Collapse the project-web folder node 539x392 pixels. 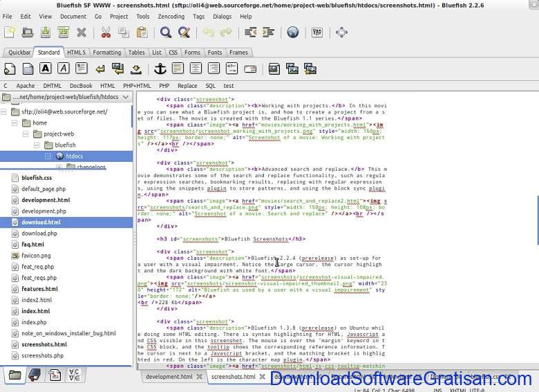click(x=26, y=134)
